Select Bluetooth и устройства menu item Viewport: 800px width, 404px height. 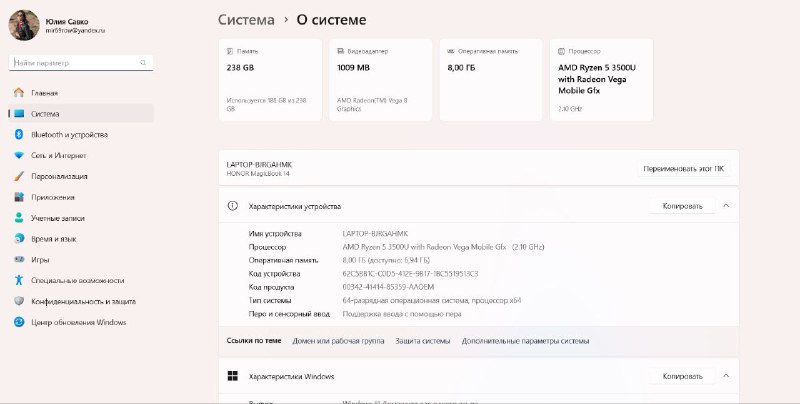(x=81, y=135)
